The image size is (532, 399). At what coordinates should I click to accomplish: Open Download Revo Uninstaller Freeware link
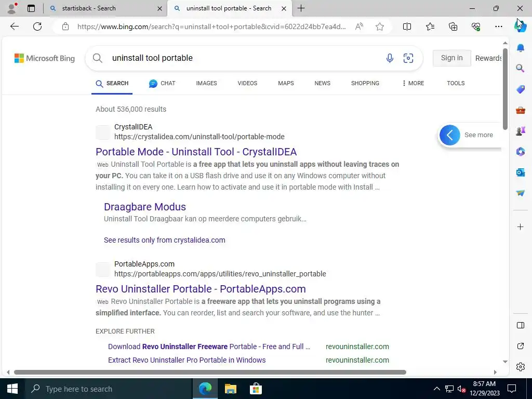tap(209, 347)
